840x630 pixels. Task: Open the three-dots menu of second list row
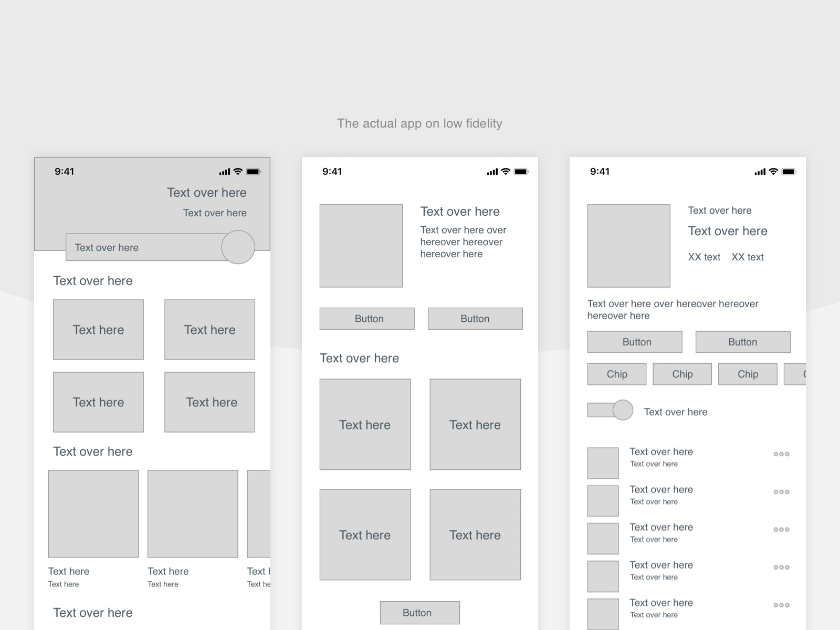(781, 492)
